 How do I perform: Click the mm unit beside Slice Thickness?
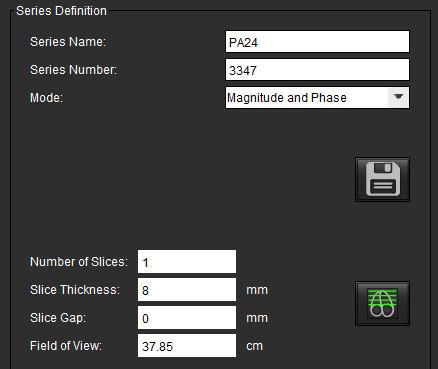point(257,290)
